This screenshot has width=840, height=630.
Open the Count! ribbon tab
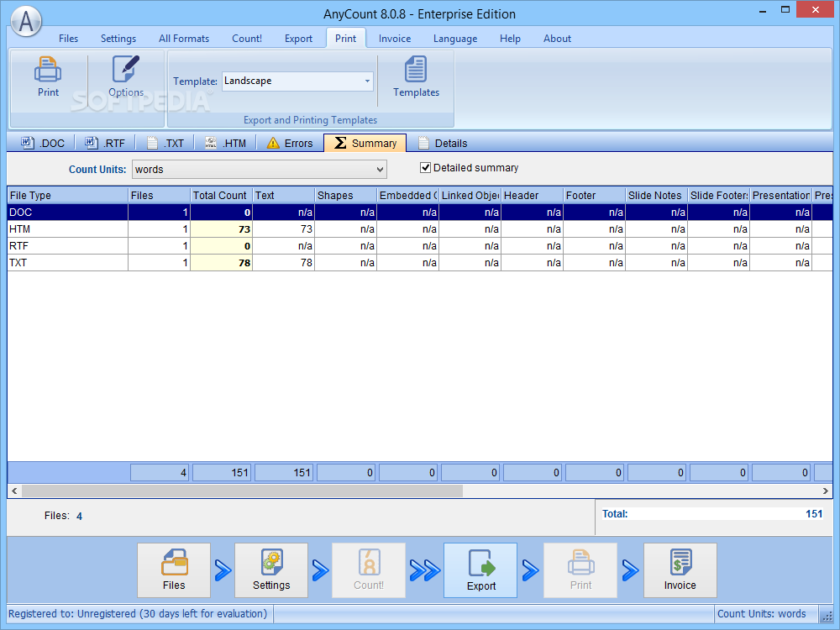tap(247, 39)
